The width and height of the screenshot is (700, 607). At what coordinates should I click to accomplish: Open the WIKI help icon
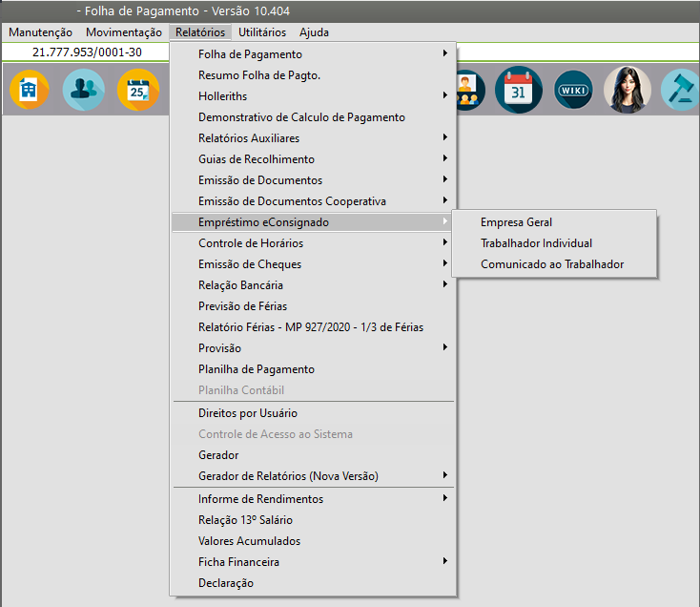pyautogui.click(x=573, y=91)
